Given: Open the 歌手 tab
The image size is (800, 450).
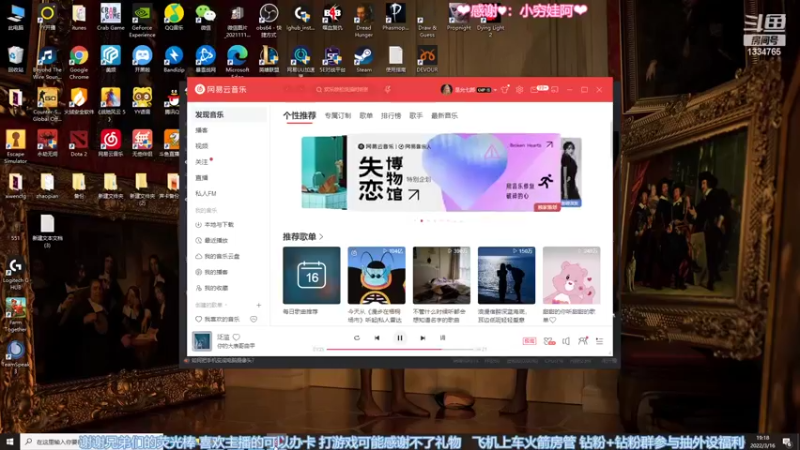Looking at the screenshot, I should tap(416, 116).
